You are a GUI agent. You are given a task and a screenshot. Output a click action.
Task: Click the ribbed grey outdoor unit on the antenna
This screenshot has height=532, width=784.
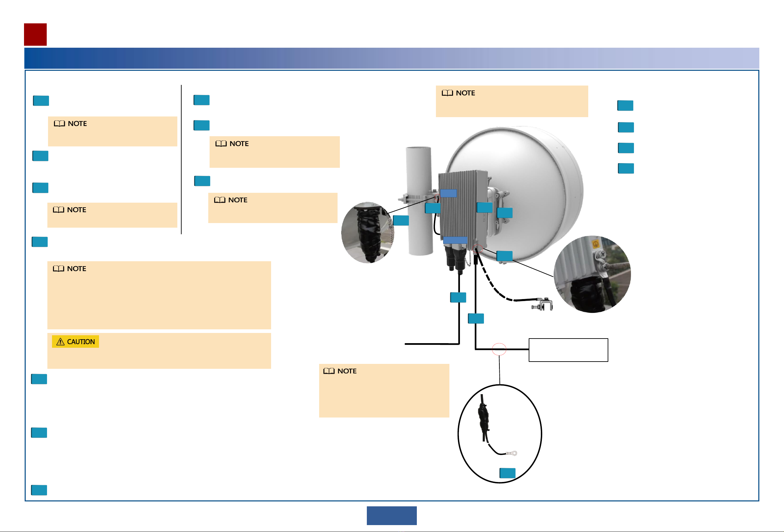463,210
